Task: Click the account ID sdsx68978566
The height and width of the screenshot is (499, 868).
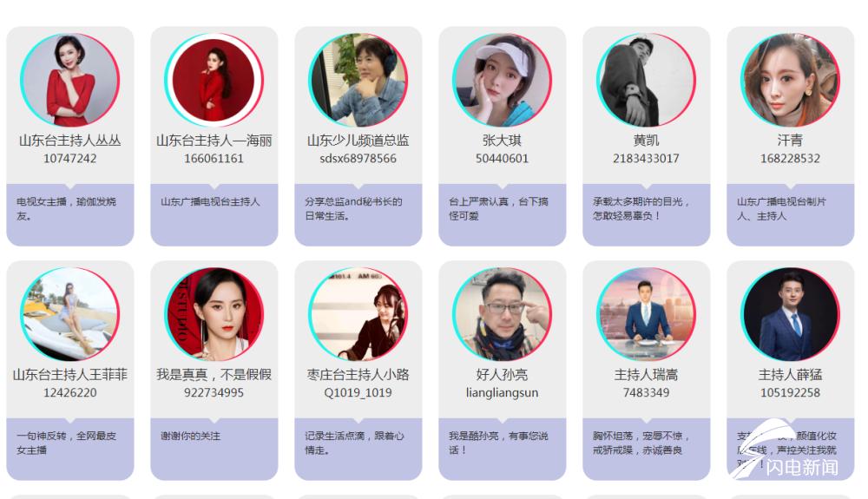Action: [x=358, y=158]
